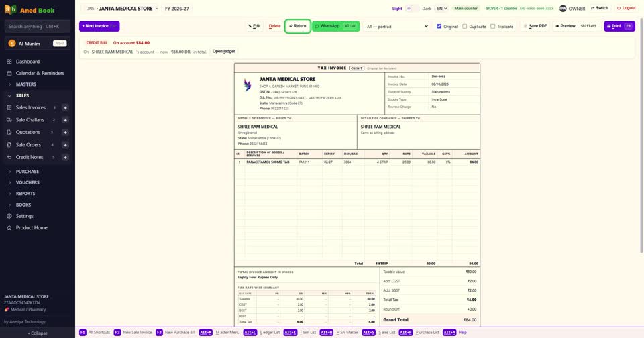Add new Sale Order via plus icon

(x=65, y=145)
